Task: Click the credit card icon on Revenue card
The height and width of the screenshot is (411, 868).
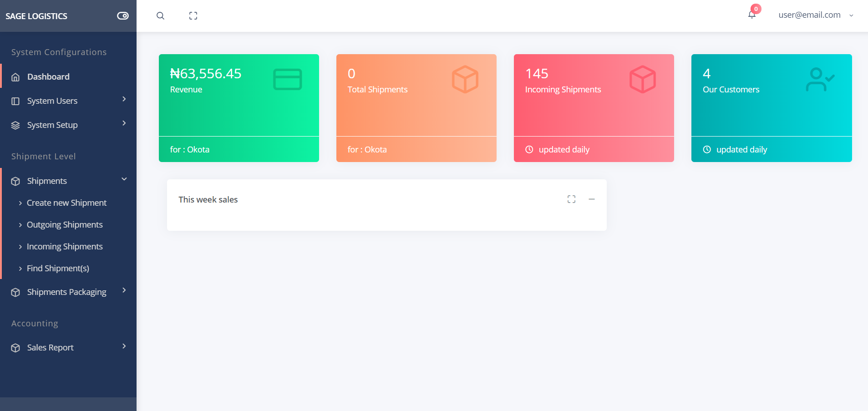Action: click(287, 79)
